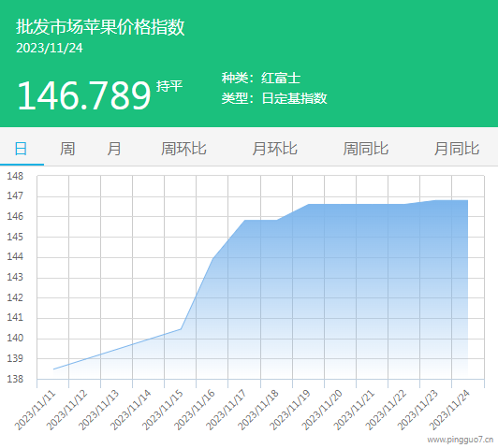
Task: Switch to 月环比 month-over-month tab
Action: pyautogui.click(x=274, y=149)
